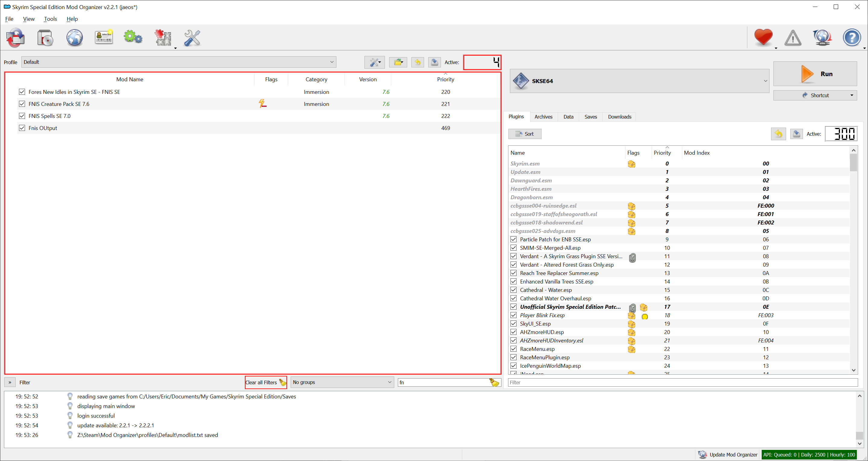Image resolution: width=868 pixels, height=461 pixels.
Task: Click the Run button
Action: coord(815,74)
